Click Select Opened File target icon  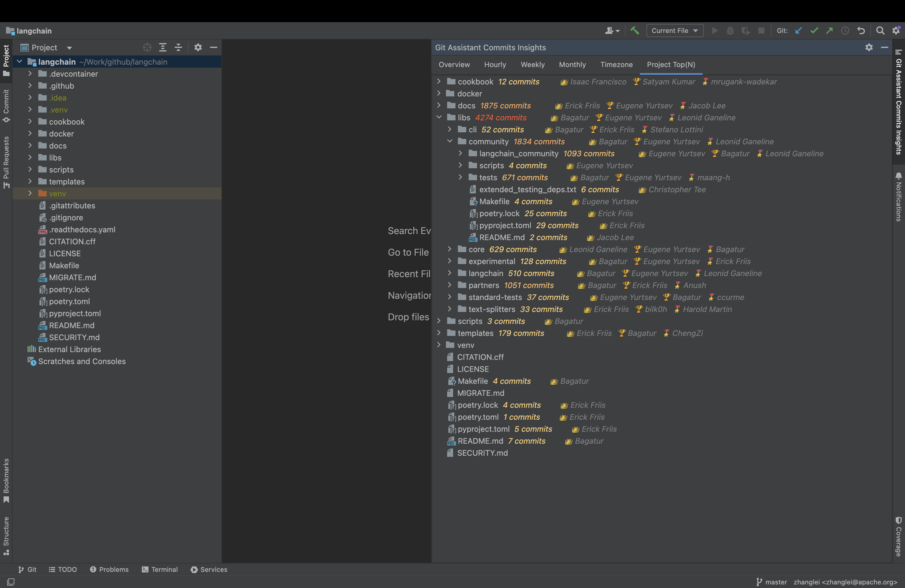147,48
